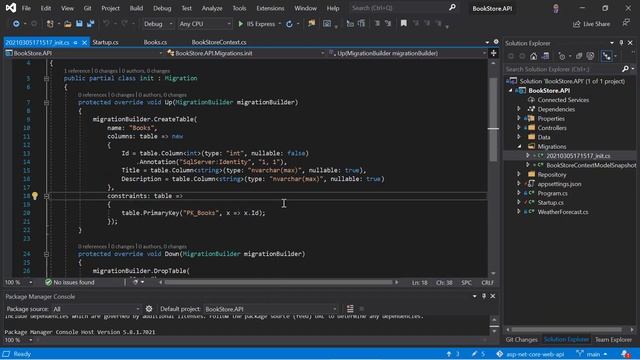Open the Extensions menu
Image resolution: width=640 pixels, height=360 pixels.
[x=270, y=8]
